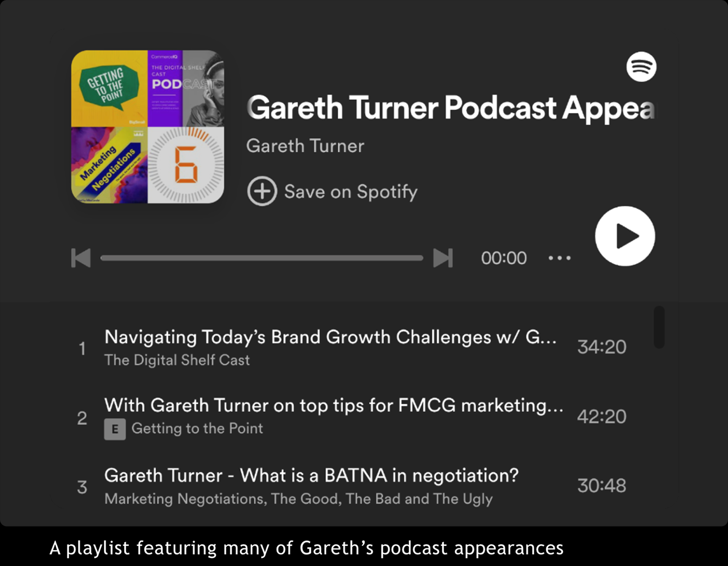728x566 pixels.
Task: Open the three-dot more options menu
Action: point(560,258)
